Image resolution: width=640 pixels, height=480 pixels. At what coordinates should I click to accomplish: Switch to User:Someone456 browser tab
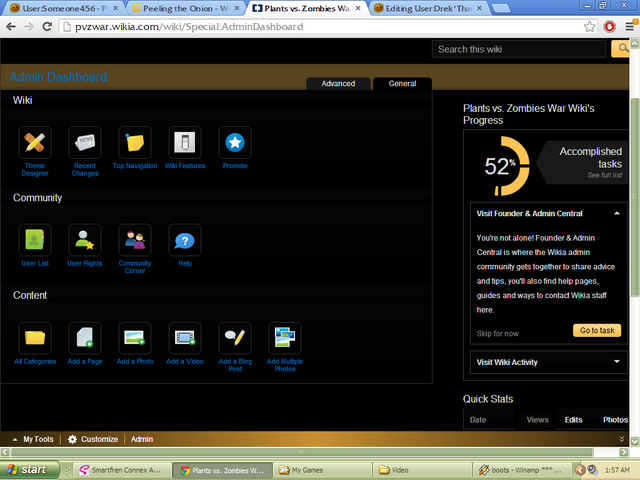pyautogui.click(x=64, y=8)
